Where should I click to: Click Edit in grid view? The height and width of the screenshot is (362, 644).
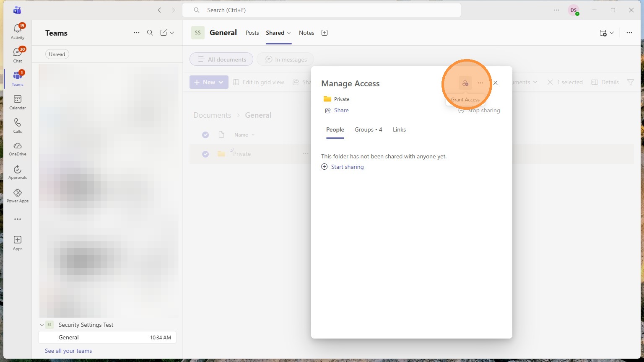[x=259, y=82]
